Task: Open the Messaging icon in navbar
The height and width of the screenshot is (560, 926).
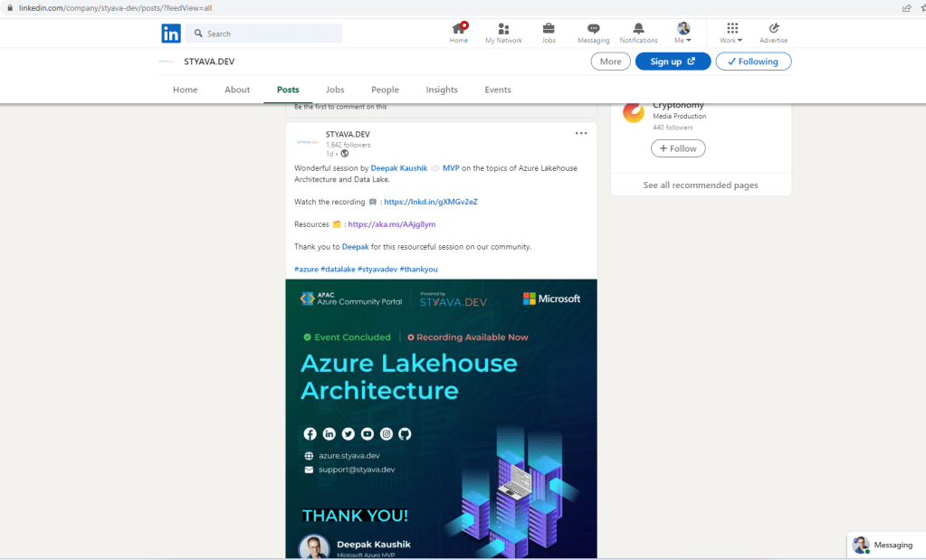Action: pos(593,29)
